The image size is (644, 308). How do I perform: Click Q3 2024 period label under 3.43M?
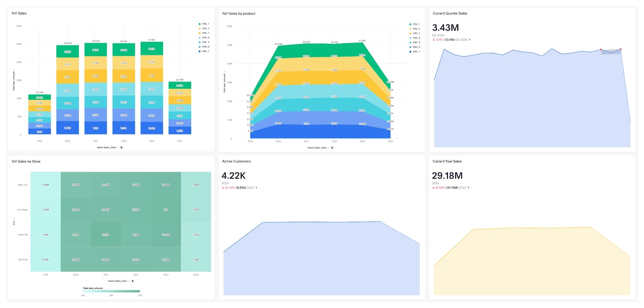(x=438, y=35)
